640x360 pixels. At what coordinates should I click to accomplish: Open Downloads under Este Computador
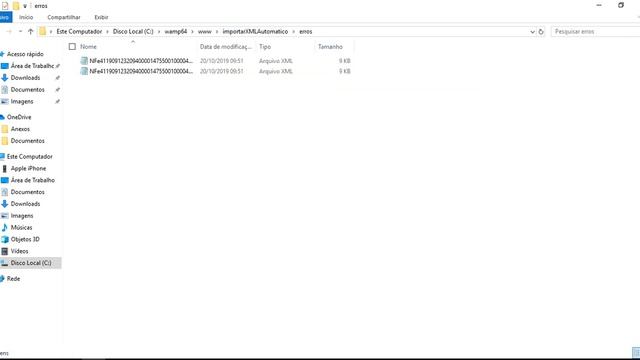pyautogui.click(x=25, y=204)
